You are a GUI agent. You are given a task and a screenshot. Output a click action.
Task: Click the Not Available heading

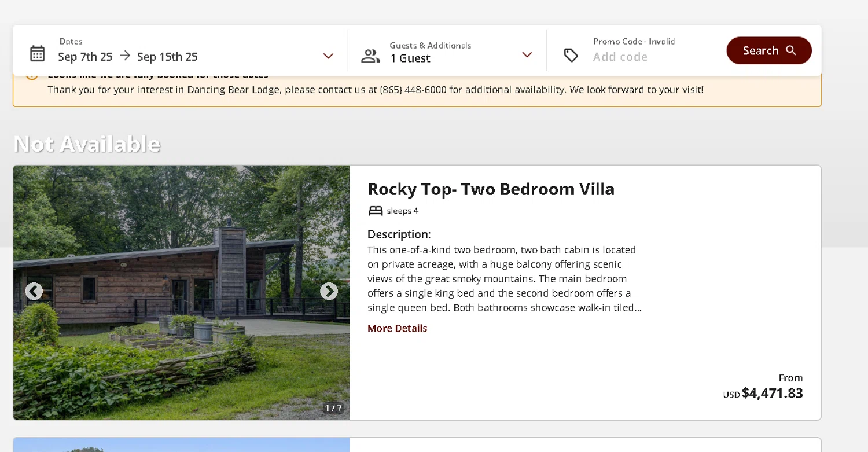click(87, 144)
